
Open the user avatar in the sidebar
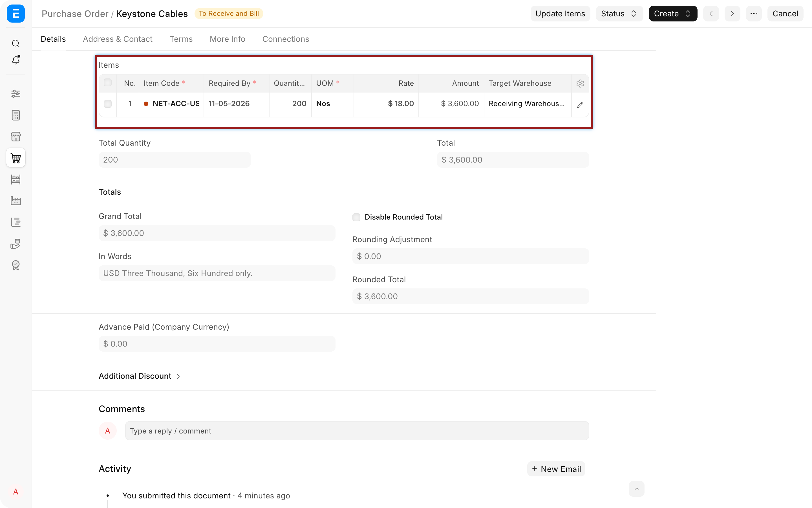[16, 492]
